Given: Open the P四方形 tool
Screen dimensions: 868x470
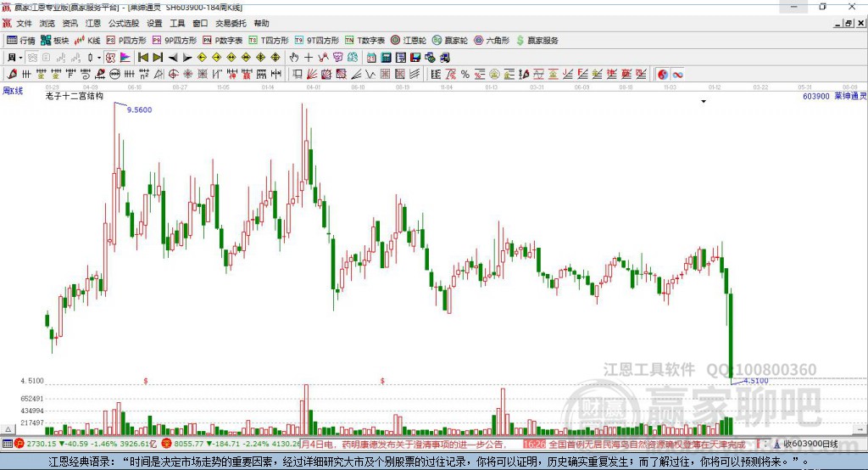Looking at the screenshot, I should (126, 41).
